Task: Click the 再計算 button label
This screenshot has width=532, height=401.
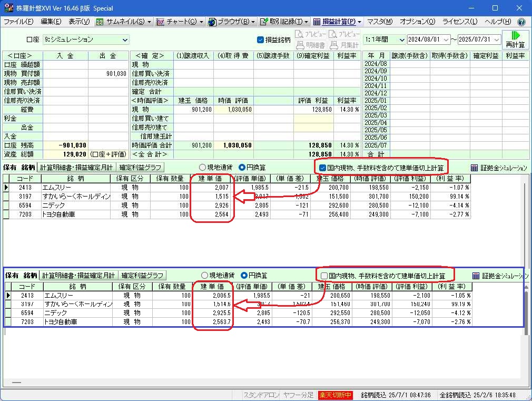Action: click(515, 44)
